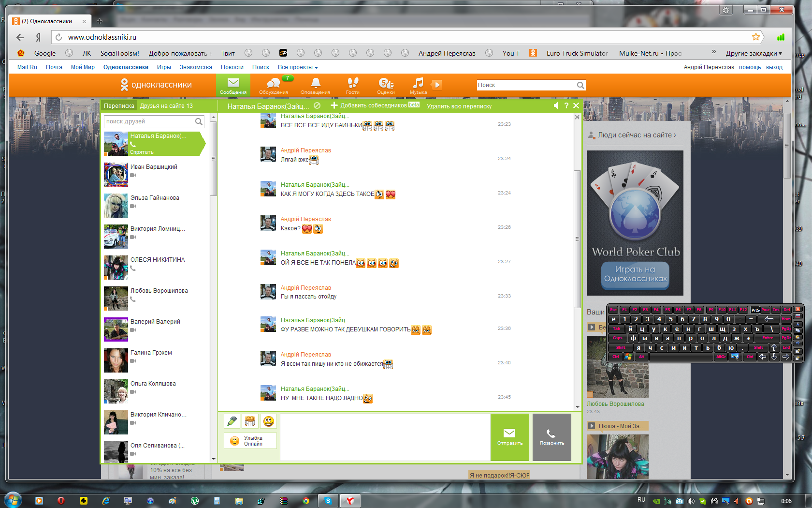812x508 pixels.
Task: Open Игры menu item
Action: pyautogui.click(x=164, y=67)
